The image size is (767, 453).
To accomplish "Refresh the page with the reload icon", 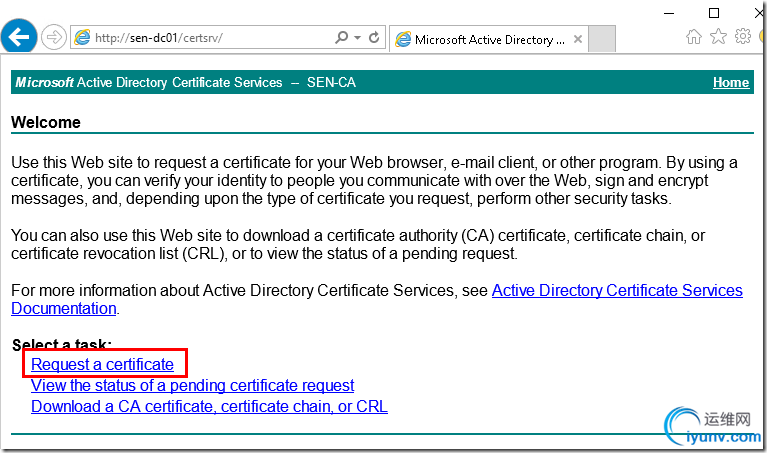I will [374, 37].
